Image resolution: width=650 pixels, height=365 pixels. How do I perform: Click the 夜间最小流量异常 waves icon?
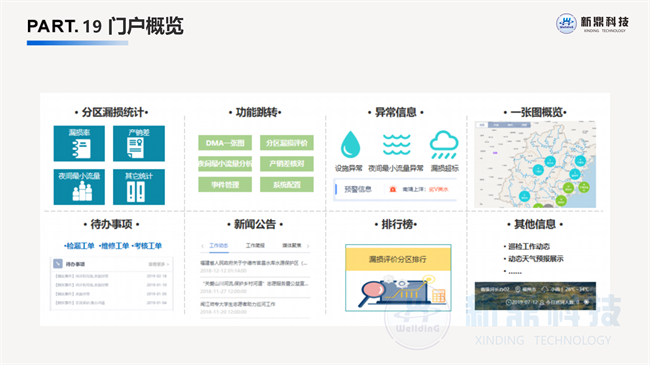click(x=397, y=144)
